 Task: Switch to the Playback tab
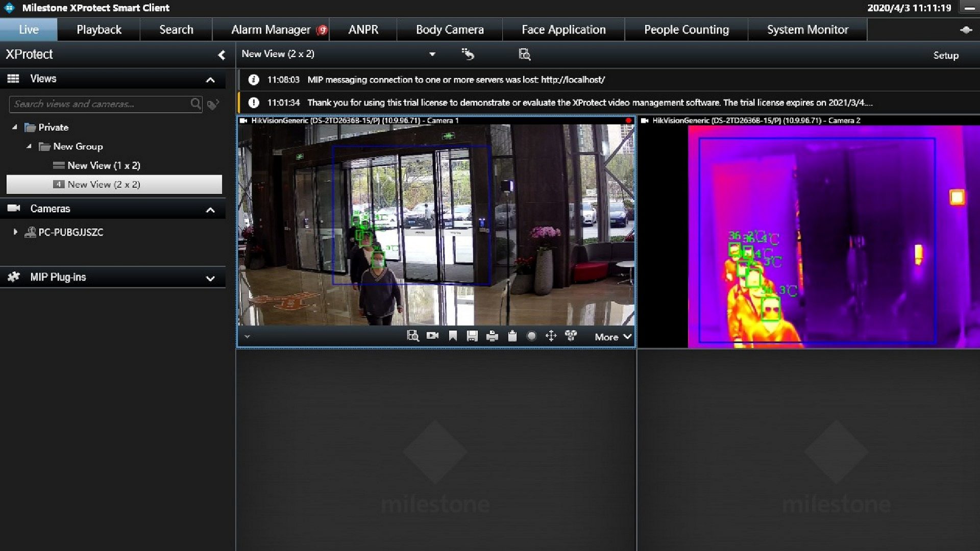pos(99,30)
